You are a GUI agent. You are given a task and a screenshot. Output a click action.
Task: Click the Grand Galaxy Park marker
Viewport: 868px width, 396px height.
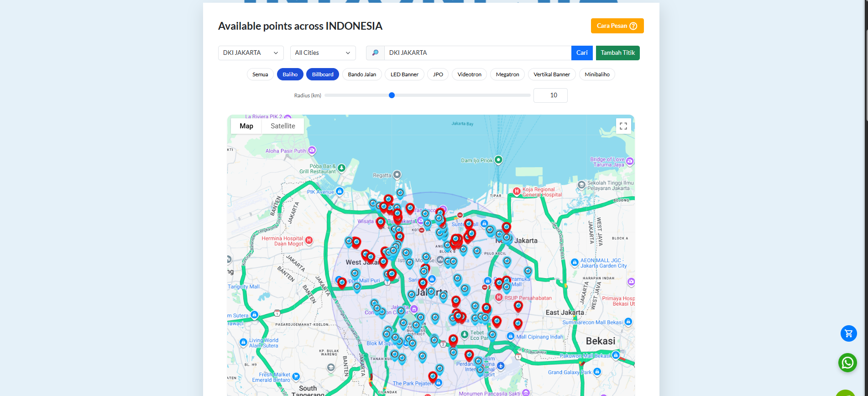click(x=597, y=372)
